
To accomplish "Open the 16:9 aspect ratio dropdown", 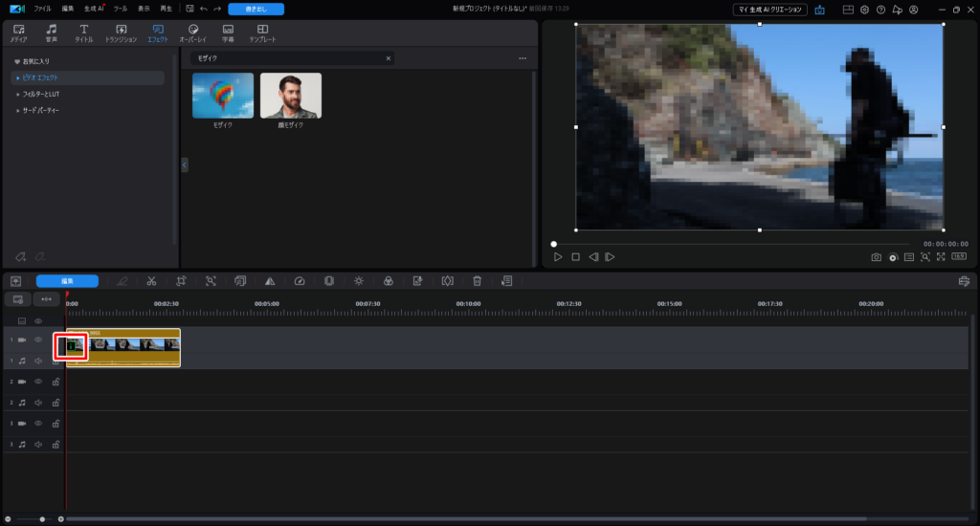I will click(x=958, y=257).
